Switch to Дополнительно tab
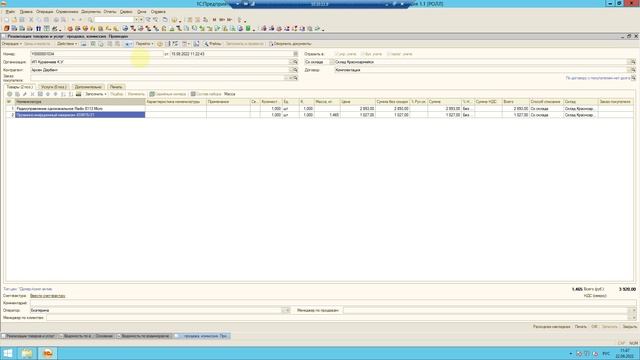640x360 pixels. [x=88, y=87]
